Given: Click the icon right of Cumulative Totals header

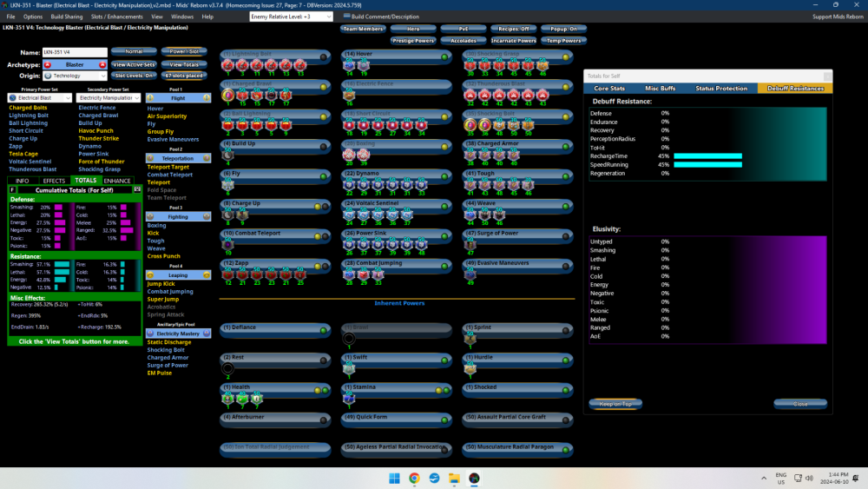Looking at the screenshot, I should pyautogui.click(x=137, y=189).
